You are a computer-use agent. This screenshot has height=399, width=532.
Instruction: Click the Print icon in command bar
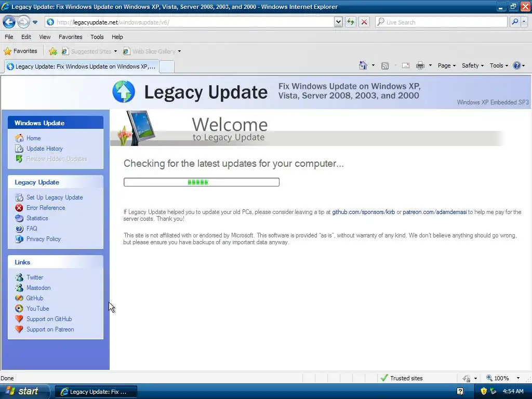pyautogui.click(x=420, y=65)
